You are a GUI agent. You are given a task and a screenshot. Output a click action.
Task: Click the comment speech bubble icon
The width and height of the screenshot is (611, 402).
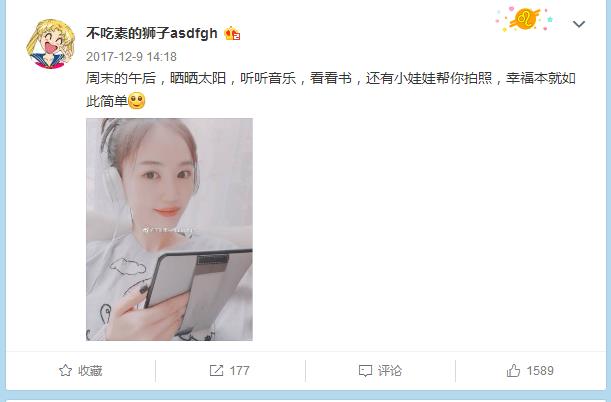365,371
